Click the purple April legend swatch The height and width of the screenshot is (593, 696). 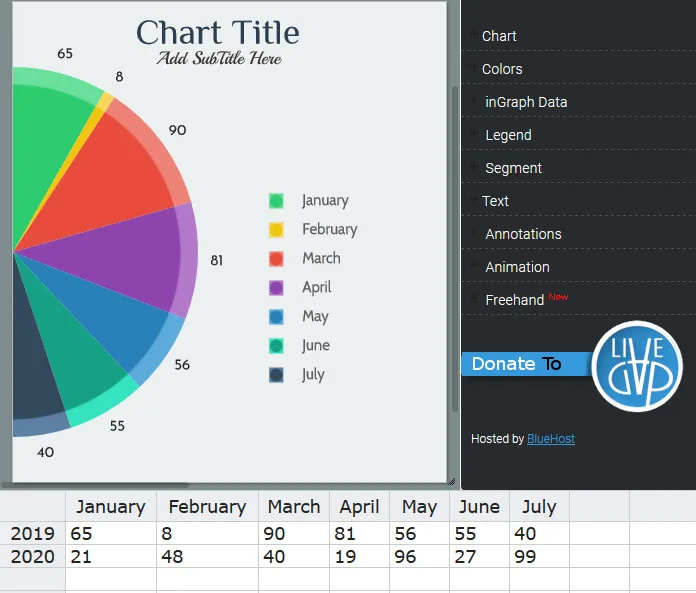click(276, 288)
